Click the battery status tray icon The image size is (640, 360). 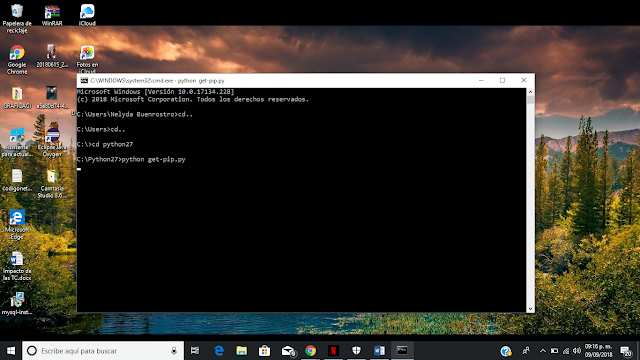554,351
